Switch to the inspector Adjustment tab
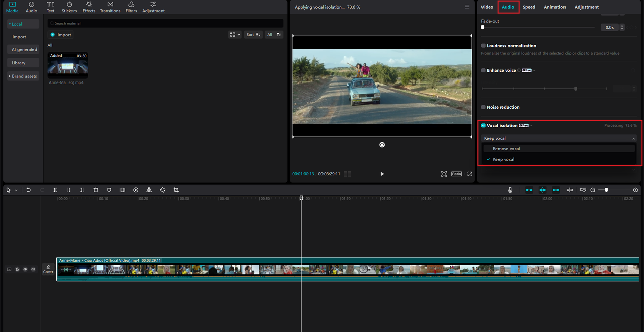The image size is (644, 332). 587,7
